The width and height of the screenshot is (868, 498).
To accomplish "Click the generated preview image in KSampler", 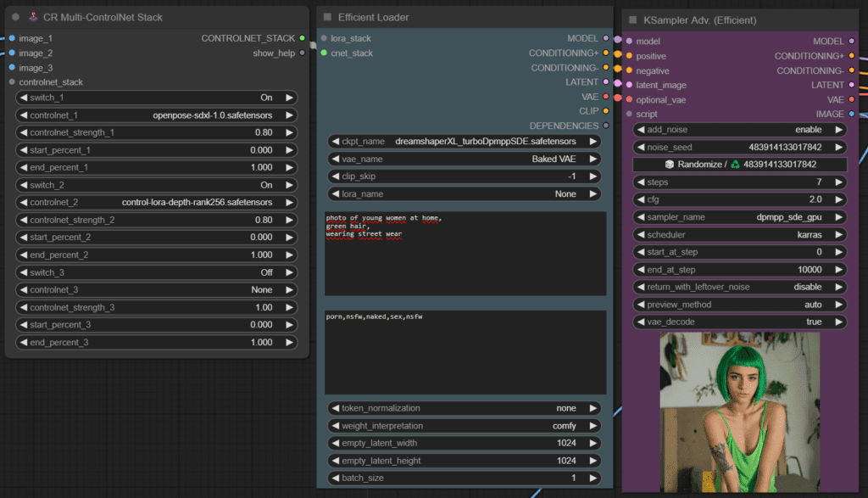I will [739, 411].
